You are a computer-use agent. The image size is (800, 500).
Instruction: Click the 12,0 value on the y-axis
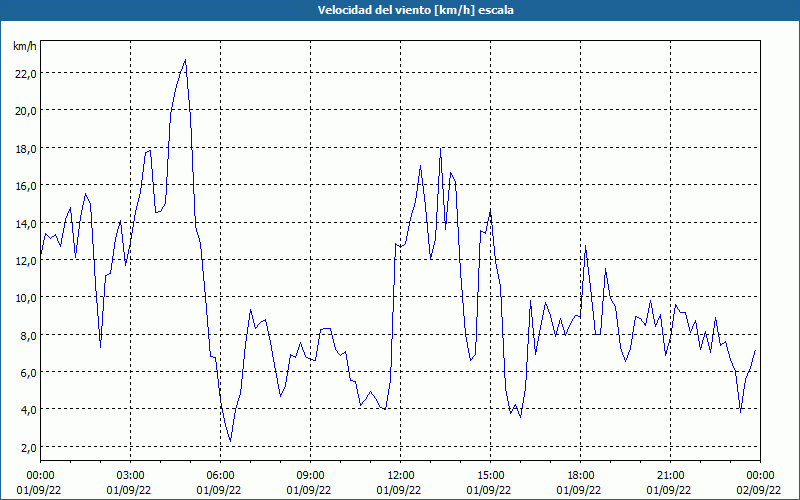[x=26, y=260]
